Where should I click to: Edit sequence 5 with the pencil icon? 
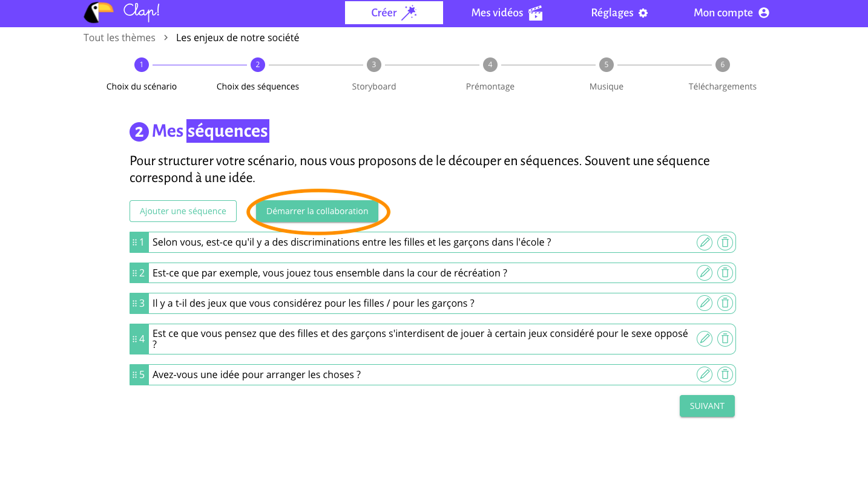(x=704, y=374)
